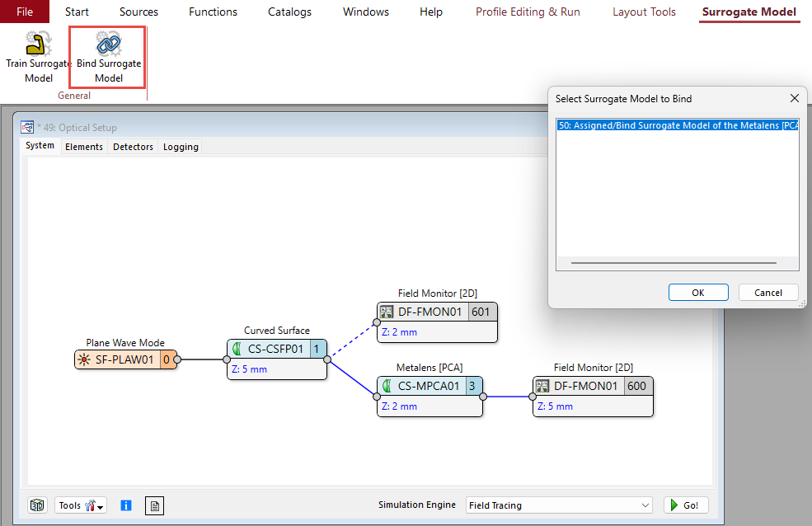Expand the Tools dropdown menu
Viewport: 812px width, 526px height.
81,505
